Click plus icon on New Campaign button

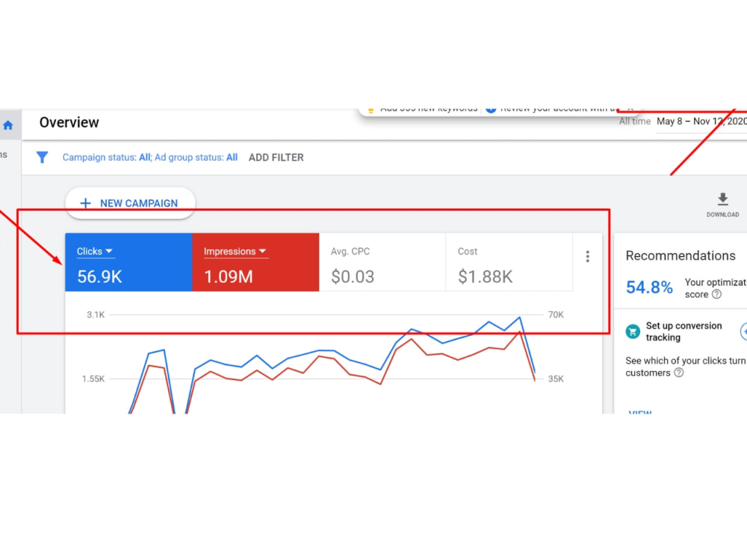[85, 203]
